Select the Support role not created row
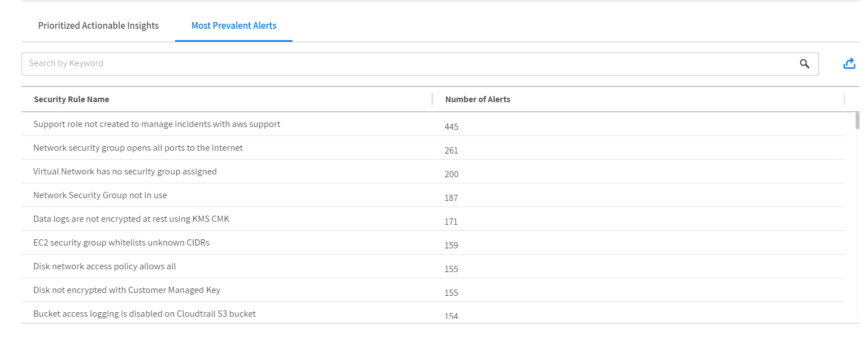868x337 pixels. [x=156, y=124]
